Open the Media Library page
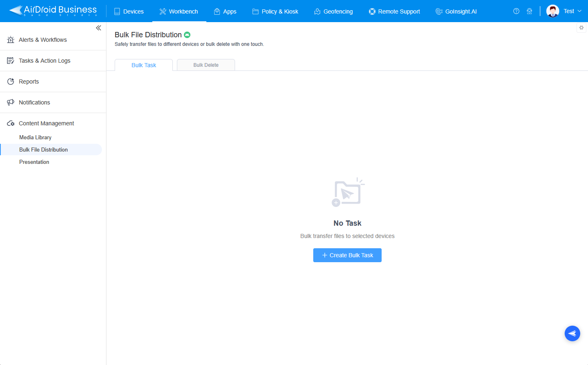Screen dimensions: 588x365 coord(35,137)
